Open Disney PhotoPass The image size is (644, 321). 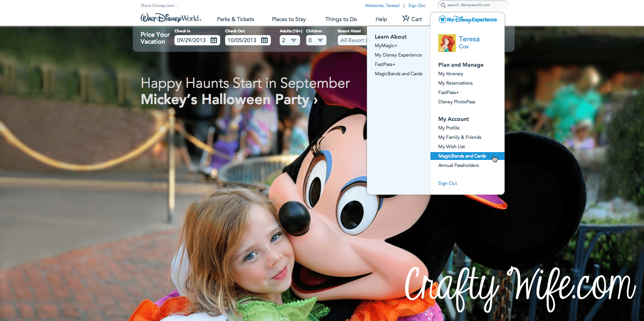click(457, 102)
